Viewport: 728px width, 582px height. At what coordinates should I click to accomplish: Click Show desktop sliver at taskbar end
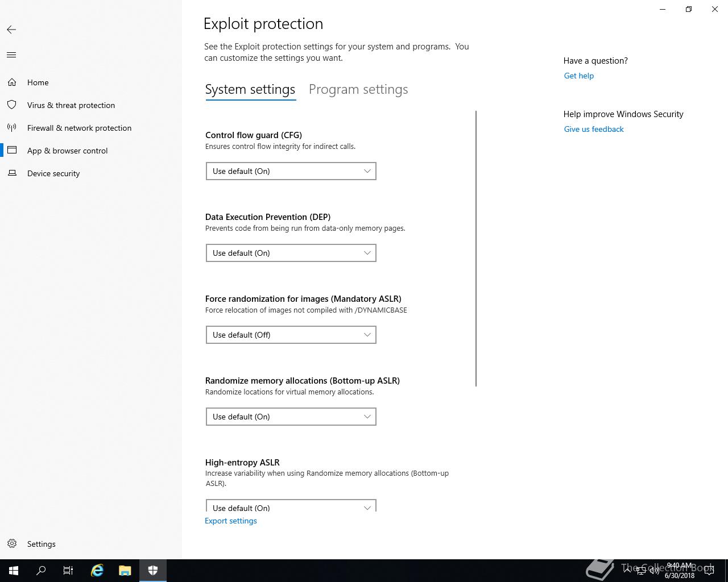tap(726, 571)
